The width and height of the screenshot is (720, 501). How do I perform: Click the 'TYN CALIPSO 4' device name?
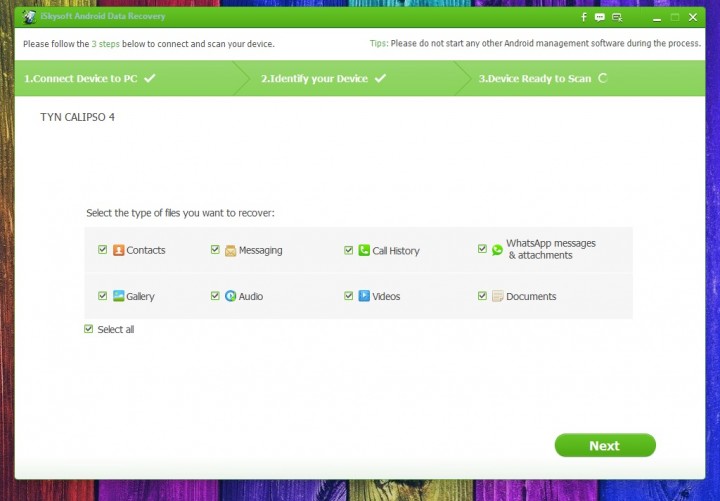pos(78,117)
